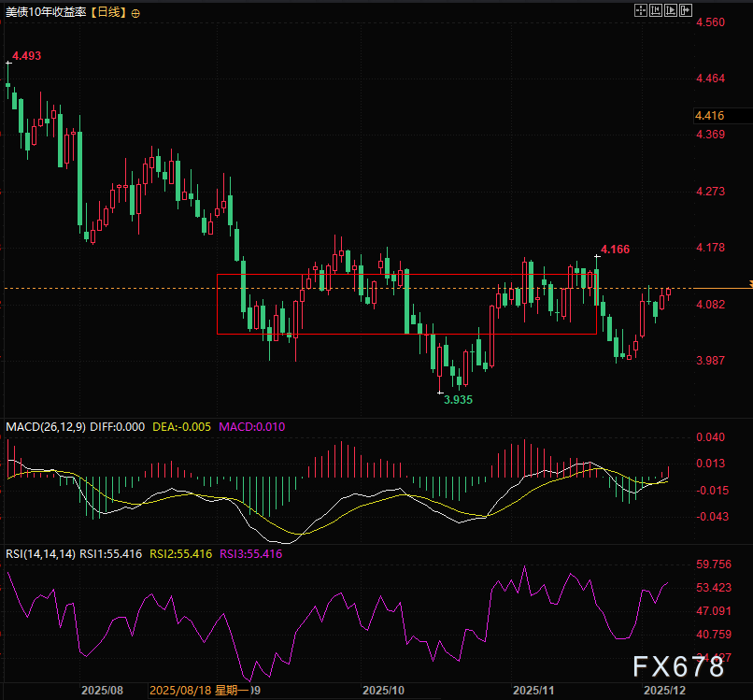Click the 2025/10 label on time axis

pyautogui.click(x=383, y=691)
